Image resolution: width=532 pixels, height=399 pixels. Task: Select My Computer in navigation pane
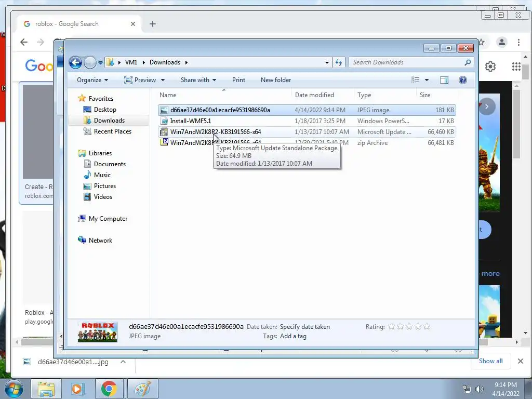pyautogui.click(x=102, y=219)
